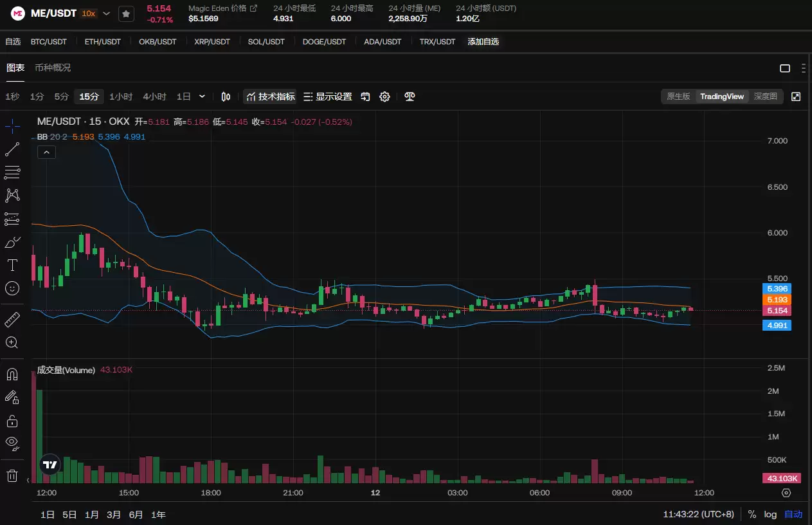Toggle the magnet snap mode

click(x=12, y=374)
